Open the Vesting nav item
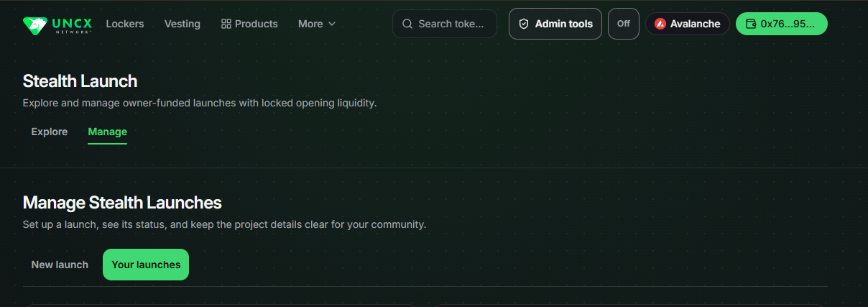Image resolution: width=868 pixels, height=307 pixels. (x=183, y=24)
